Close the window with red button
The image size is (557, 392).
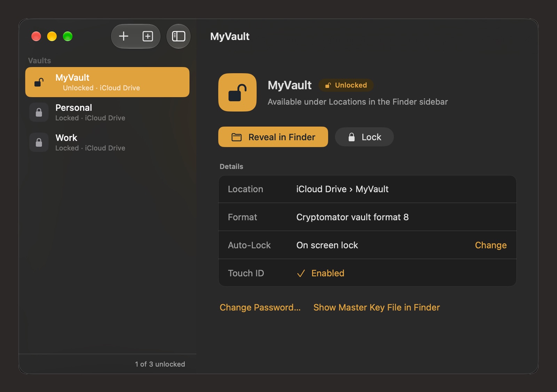[36, 36]
